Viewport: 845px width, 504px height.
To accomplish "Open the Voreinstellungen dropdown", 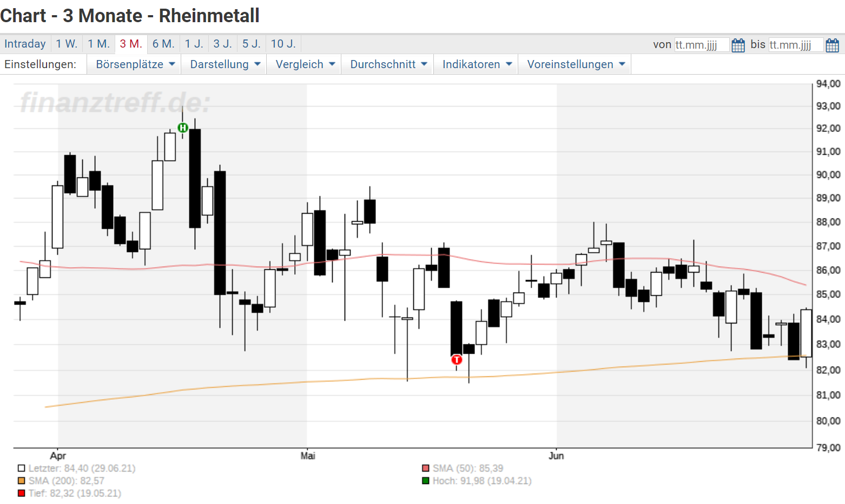I will pos(576,64).
